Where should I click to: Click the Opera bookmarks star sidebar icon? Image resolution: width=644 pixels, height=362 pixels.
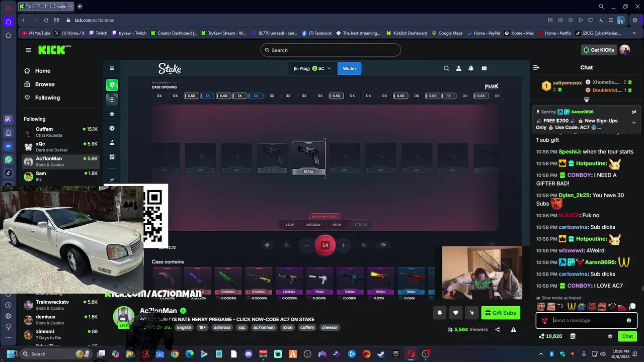(x=8, y=35)
